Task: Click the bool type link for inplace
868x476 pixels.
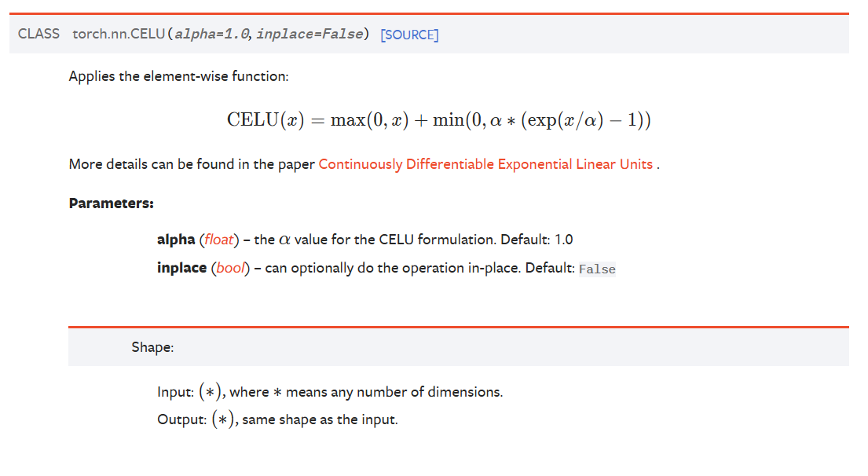Action: tap(230, 268)
